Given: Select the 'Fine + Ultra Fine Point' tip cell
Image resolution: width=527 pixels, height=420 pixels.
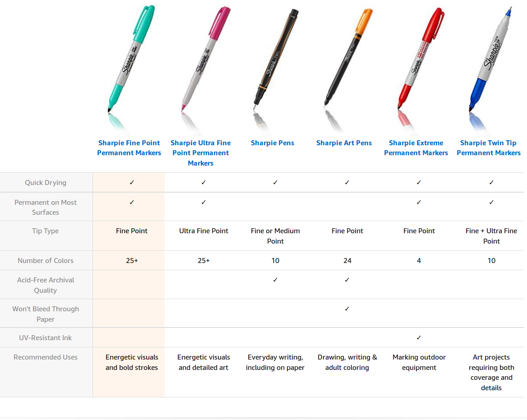Looking at the screenshot, I should [491, 236].
